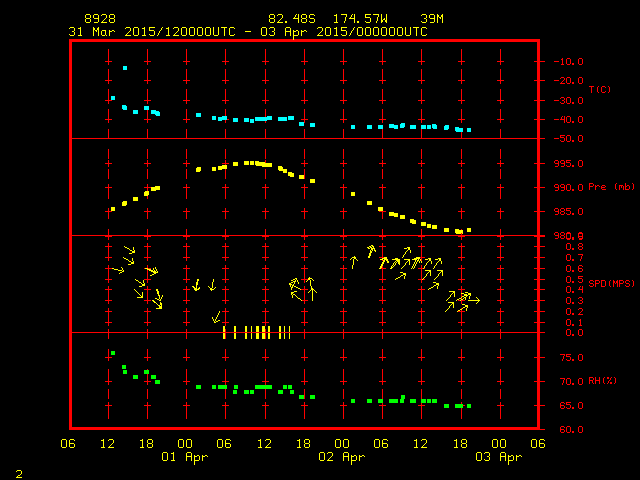The image size is (640, 480).
Task: Click the 03 Apr date label
Action: click(x=498, y=457)
